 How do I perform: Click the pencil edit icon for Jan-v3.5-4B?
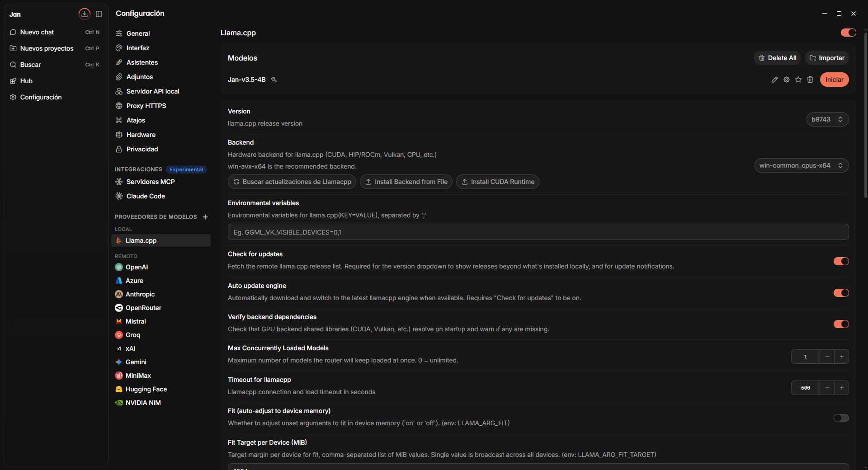point(774,80)
